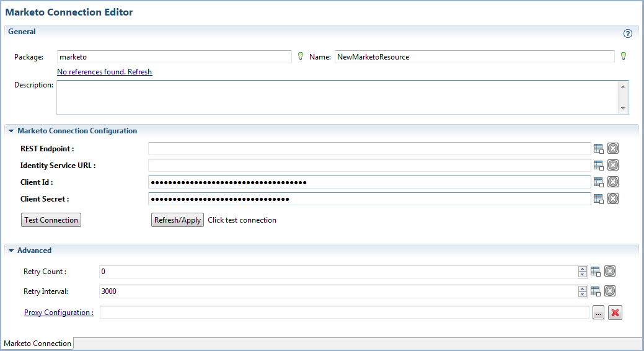The height and width of the screenshot is (351, 644).
Task: Focus the Client Secret field
Action: point(369,199)
